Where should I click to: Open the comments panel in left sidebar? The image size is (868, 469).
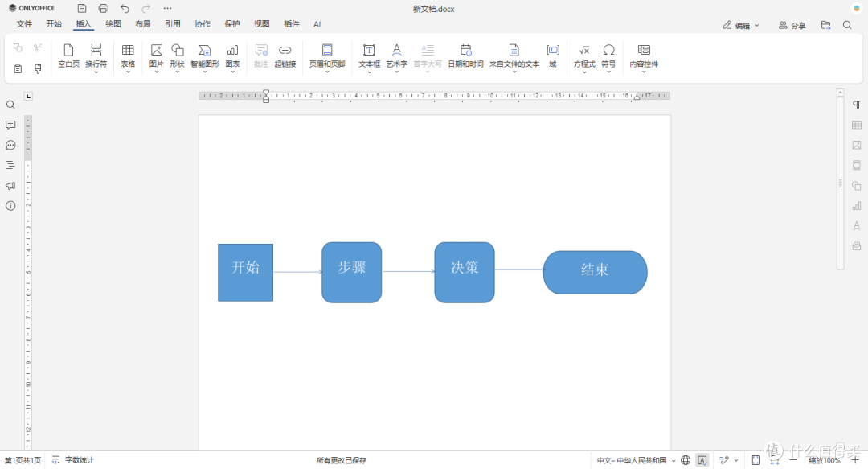coord(10,125)
